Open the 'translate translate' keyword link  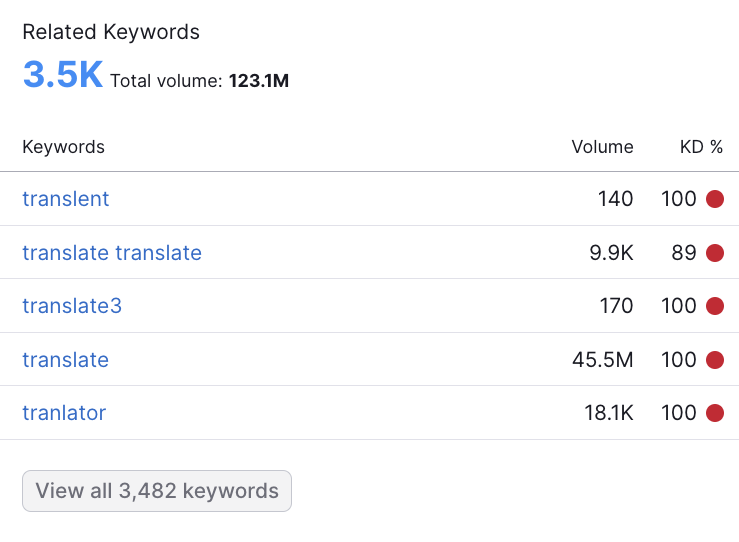pyautogui.click(x=112, y=253)
